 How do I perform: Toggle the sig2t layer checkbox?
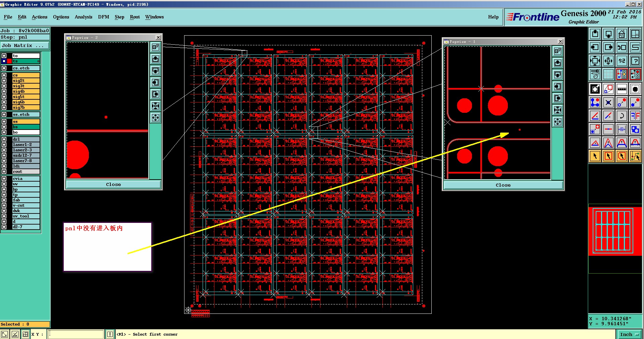tap(4, 81)
